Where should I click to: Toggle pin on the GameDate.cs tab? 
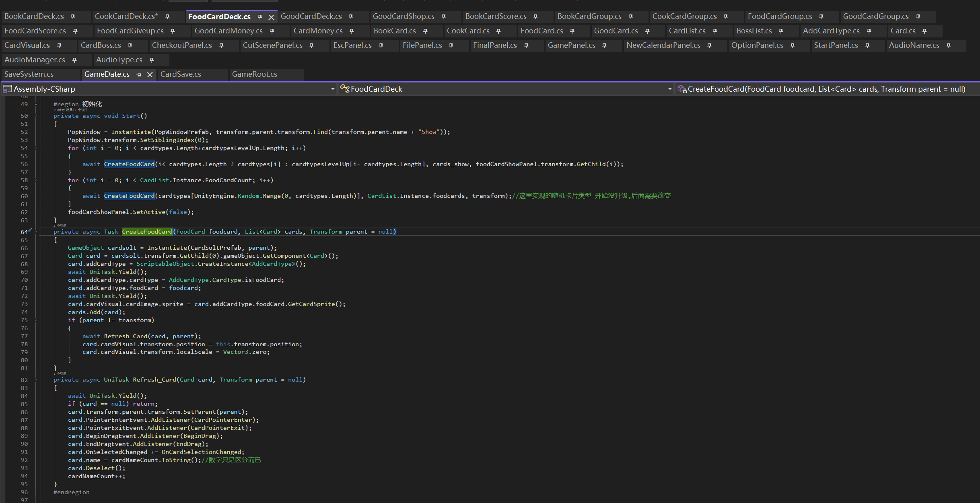point(138,74)
